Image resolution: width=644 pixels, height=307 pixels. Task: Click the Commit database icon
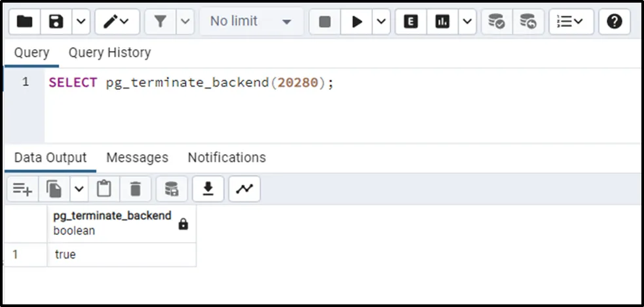tap(497, 22)
